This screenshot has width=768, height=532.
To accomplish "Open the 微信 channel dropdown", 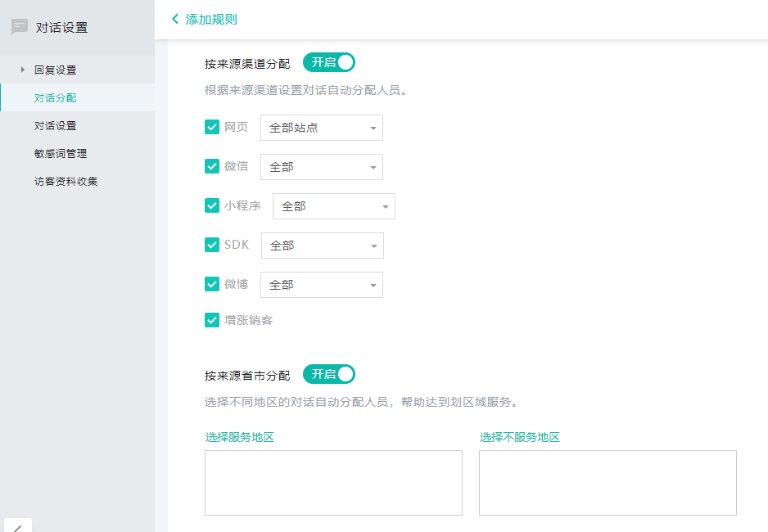I will (x=322, y=167).
